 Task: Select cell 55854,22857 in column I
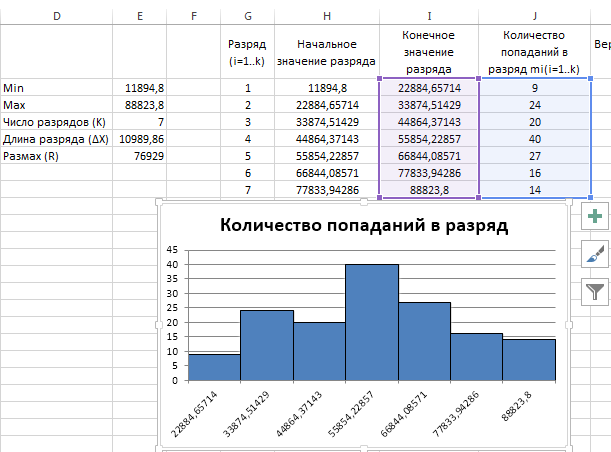429,139
